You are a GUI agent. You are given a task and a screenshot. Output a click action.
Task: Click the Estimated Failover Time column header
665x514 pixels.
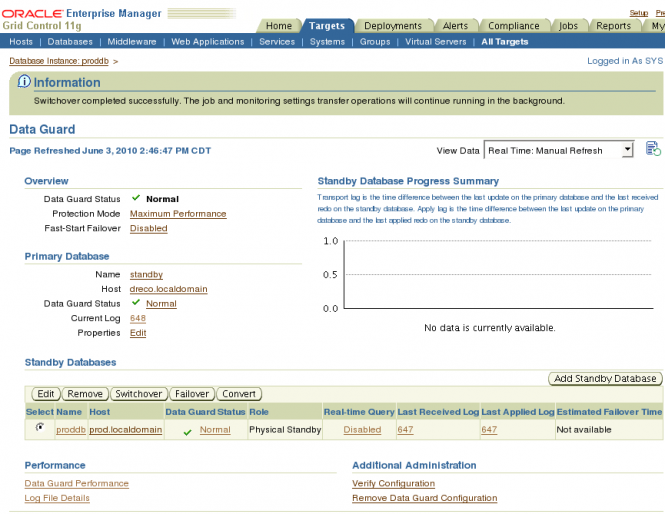[x=609, y=412]
